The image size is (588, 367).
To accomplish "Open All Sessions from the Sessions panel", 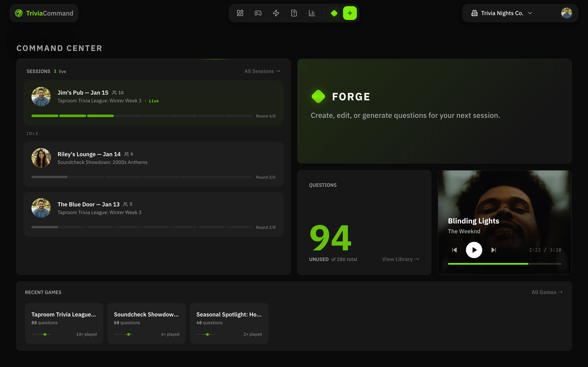I will point(262,71).
